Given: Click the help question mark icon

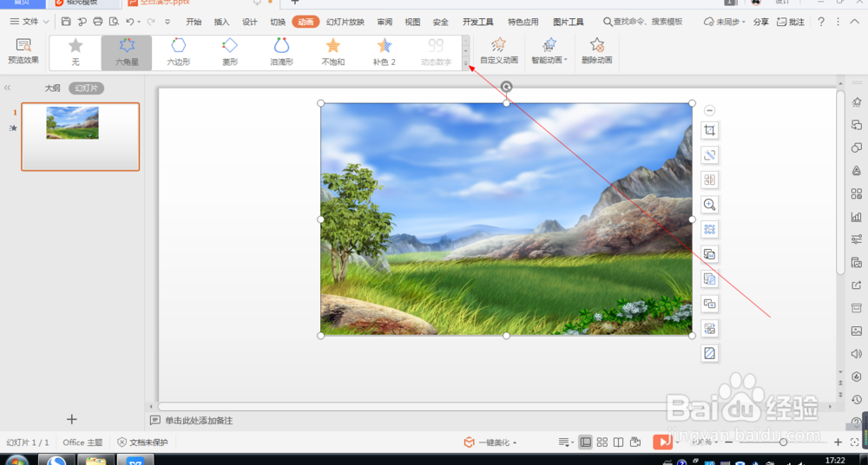Looking at the screenshot, I should [821, 22].
